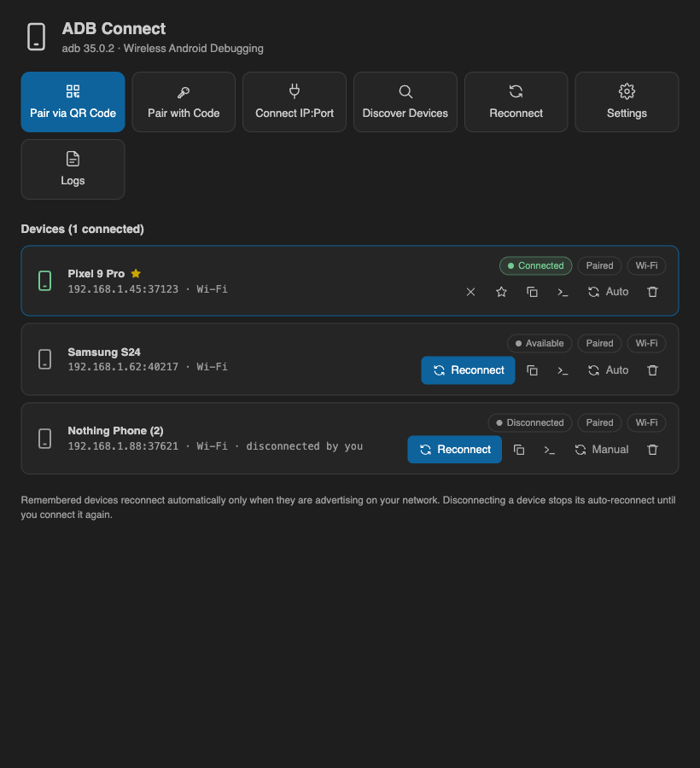Click Wi-Fi badge on Nothing Phone (2)
The image size is (700, 768).
[646, 422]
